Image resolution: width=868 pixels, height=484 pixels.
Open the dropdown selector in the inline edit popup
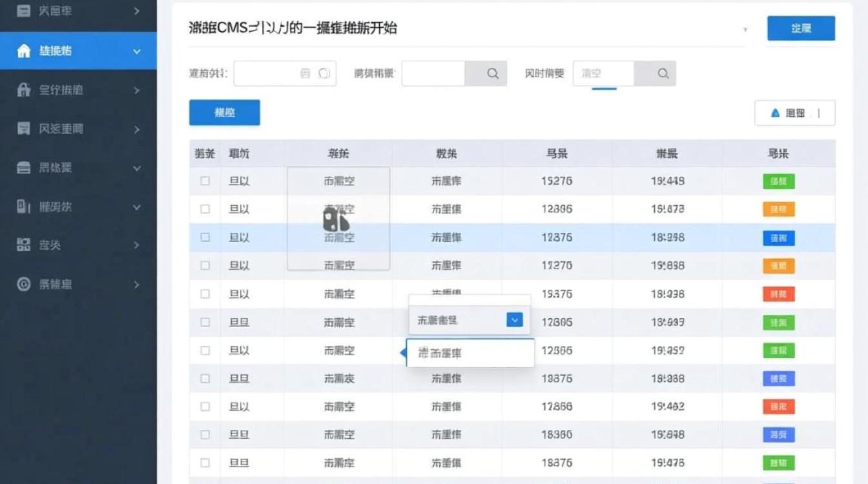tap(514, 319)
